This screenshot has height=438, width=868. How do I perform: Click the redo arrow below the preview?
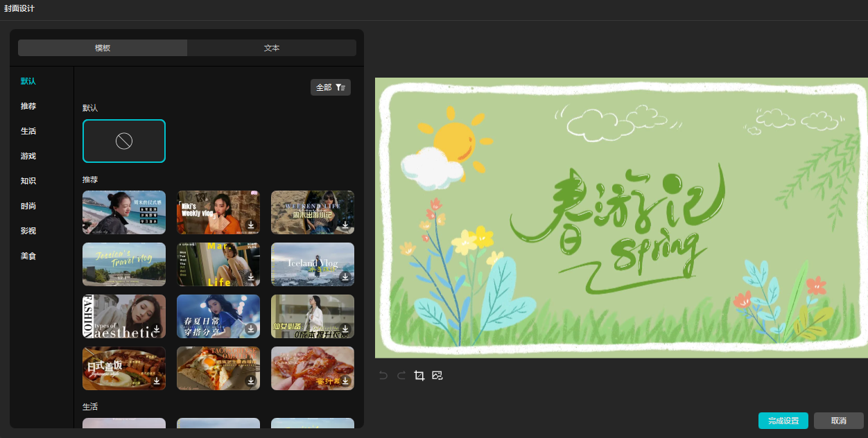point(401,376)
